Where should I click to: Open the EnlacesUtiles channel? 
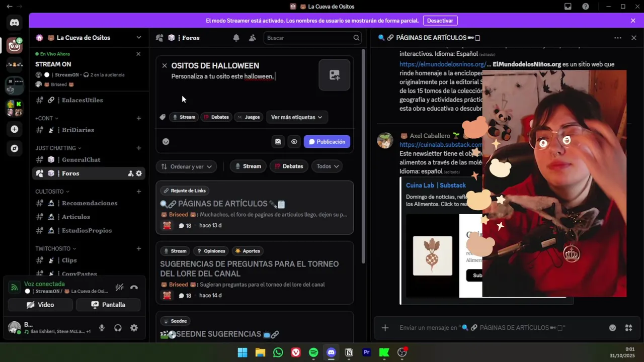(89, 100)
